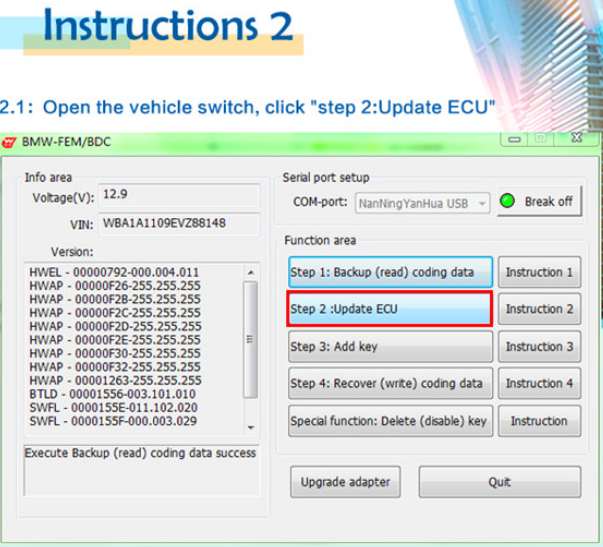Open Special function: Delete (disable) key
Viewport: 603px width, 547px height.
click(x=390, y=421)
